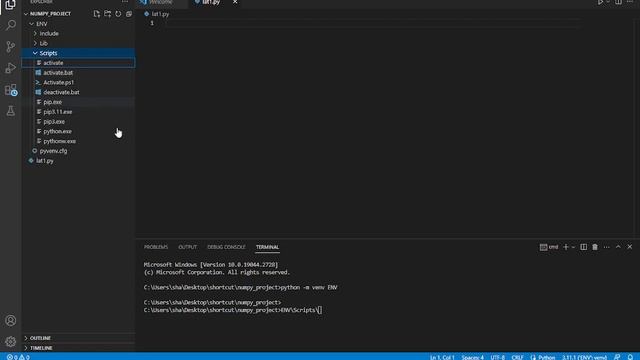Open the OUTPUT panel tab
The height and width of the screenshot is (360, 640).
click(187, 247)
